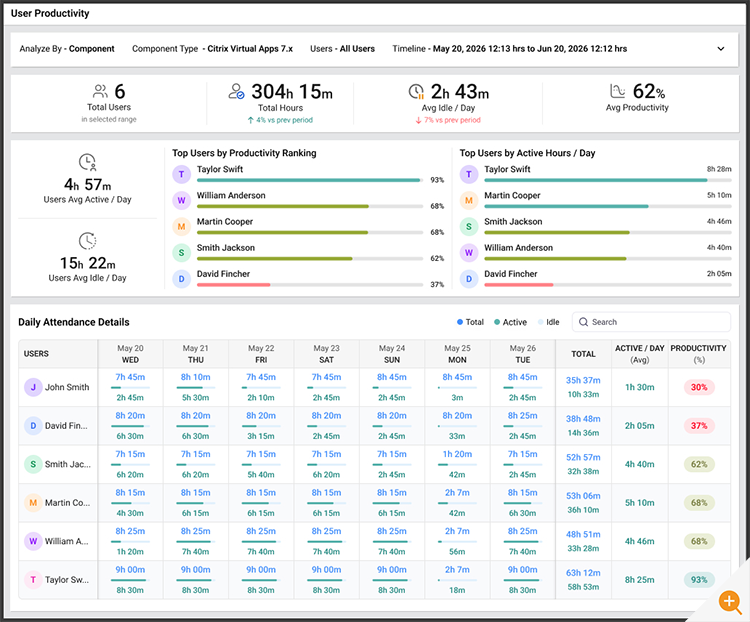Toggle the Total legend item
750x622 pixels.
click(x=470, y=322)
